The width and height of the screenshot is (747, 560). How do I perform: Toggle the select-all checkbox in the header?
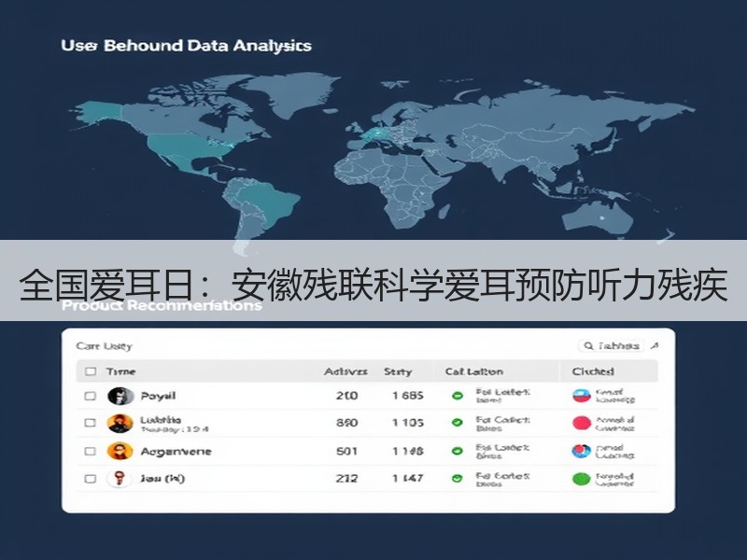pyautogui.click(x=90, y=371)
